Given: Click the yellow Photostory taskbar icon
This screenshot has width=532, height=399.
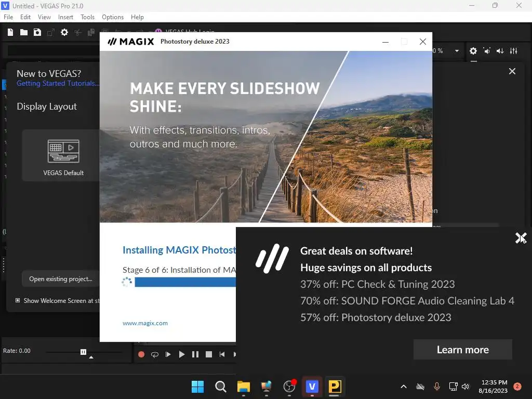Looking at the screenshot, I should tap(335, 387).
